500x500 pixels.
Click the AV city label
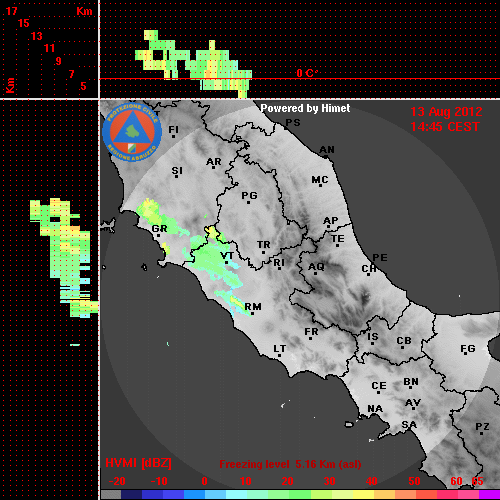coord(413,403)
